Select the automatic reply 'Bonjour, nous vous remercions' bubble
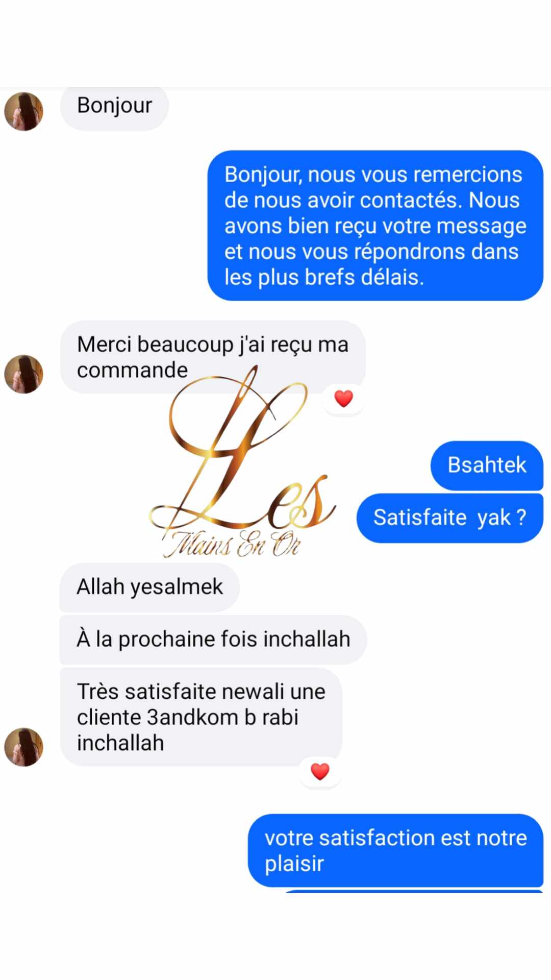 pos(375,226)
